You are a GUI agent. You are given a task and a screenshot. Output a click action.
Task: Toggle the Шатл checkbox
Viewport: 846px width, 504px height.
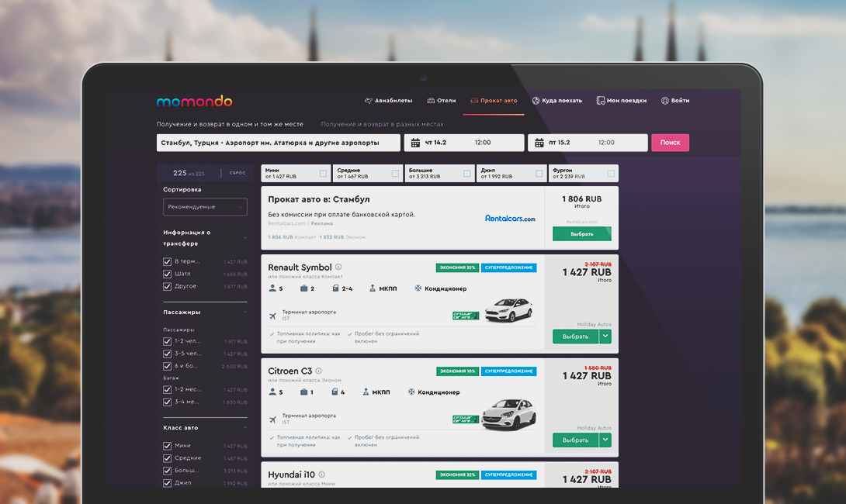pos(167,274)
